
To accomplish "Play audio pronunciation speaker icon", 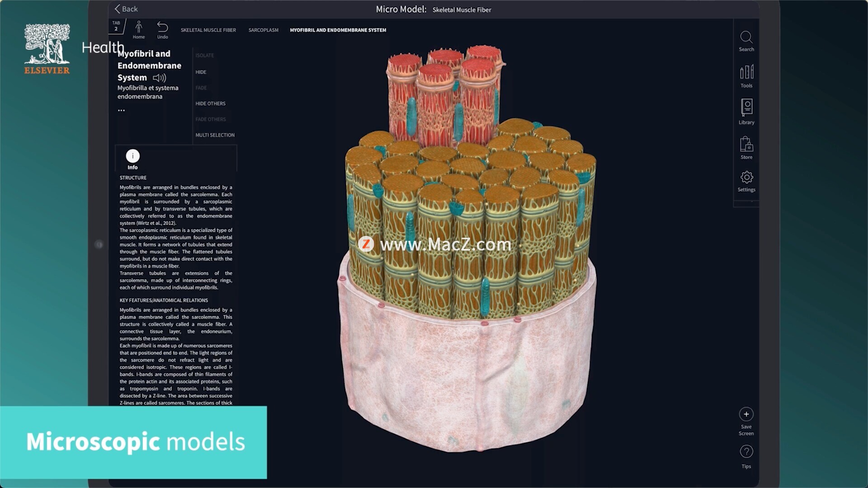I will click(x=159, y=78).
